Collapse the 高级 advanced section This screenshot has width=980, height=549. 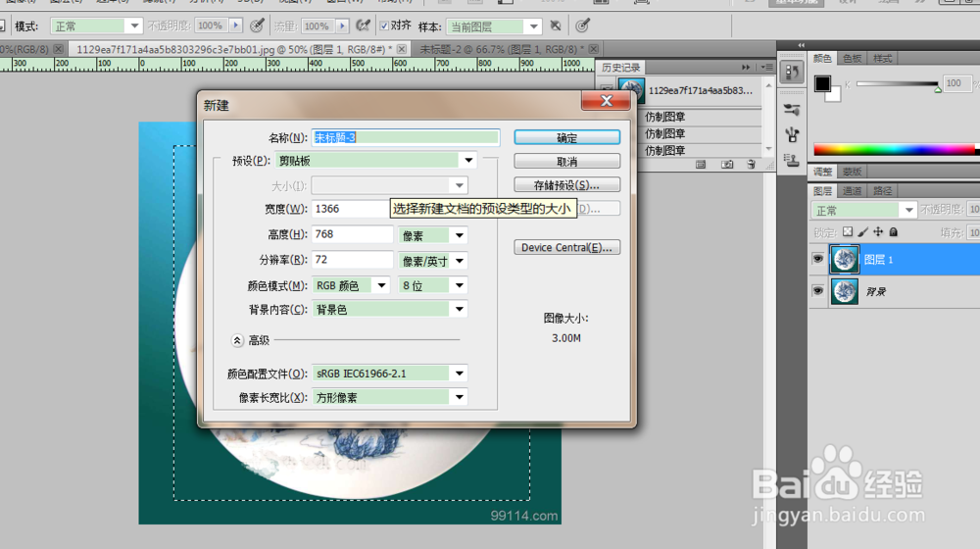(x=237, y=340)
